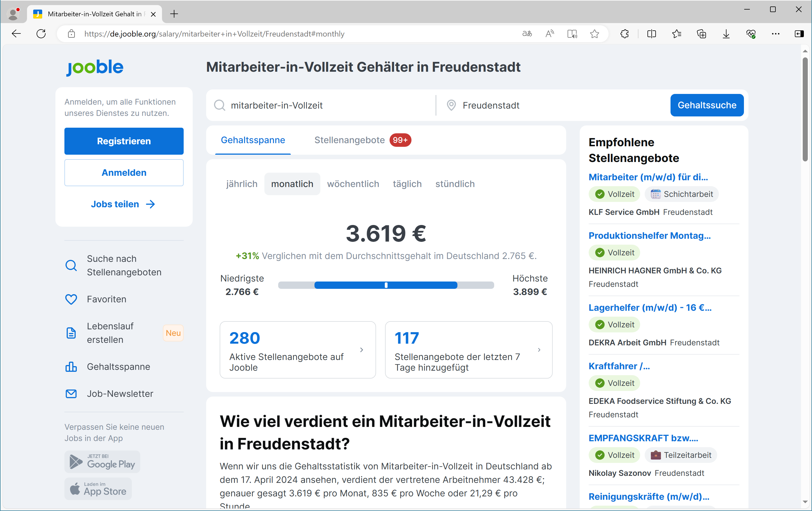The width and height of the screenshot is (812, 511).
Task: Open browser settings three-dots menu
Action: click(x=776, y=34)
